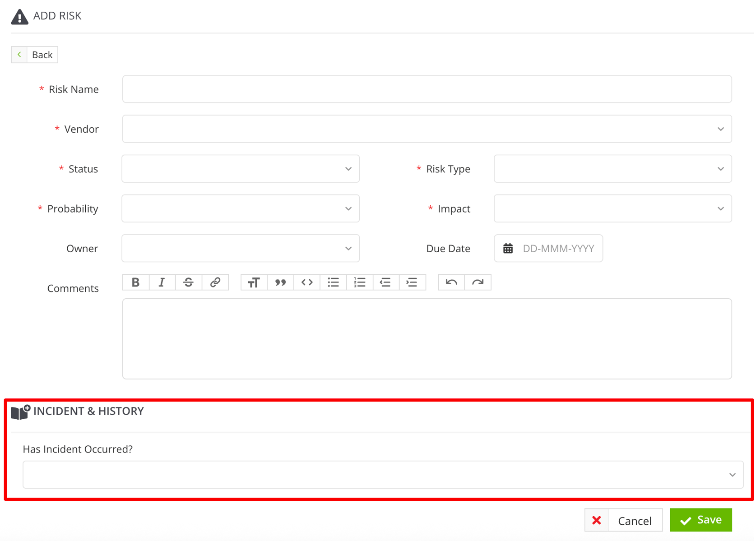
Task: Apply a bulleted list in Comments
Action: point(333,282)
